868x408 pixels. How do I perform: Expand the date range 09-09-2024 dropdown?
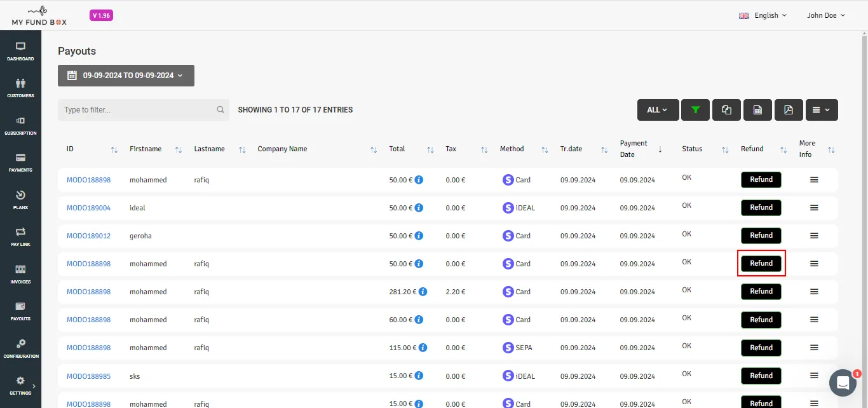126,76
